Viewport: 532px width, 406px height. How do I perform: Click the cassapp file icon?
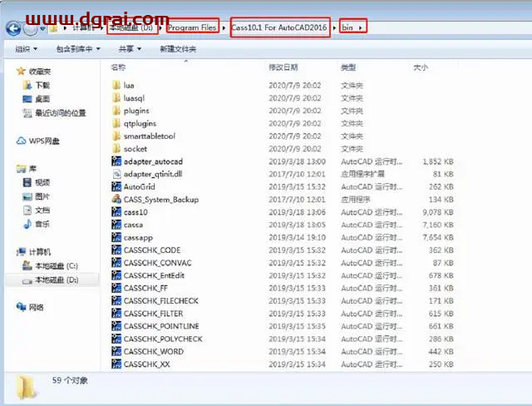pyautogui.click(x=116, y=237)
